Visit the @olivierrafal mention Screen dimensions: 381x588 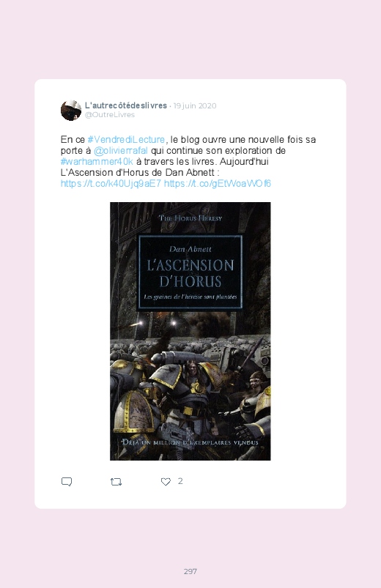120,151
